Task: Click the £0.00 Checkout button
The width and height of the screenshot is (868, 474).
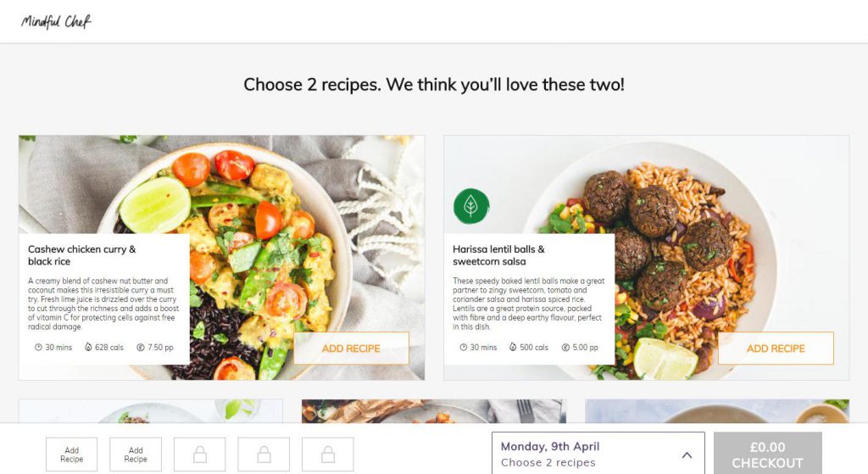Action: tap(768, 454)
